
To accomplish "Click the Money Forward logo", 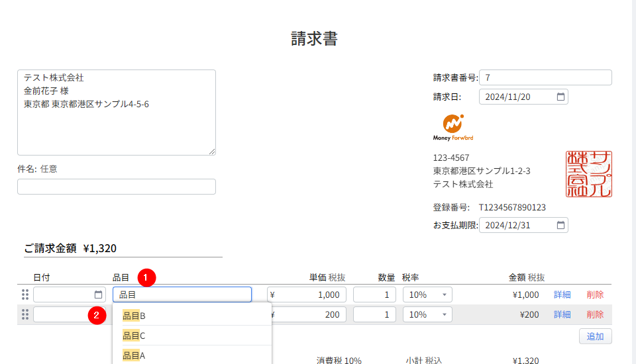I will (453, 128).
